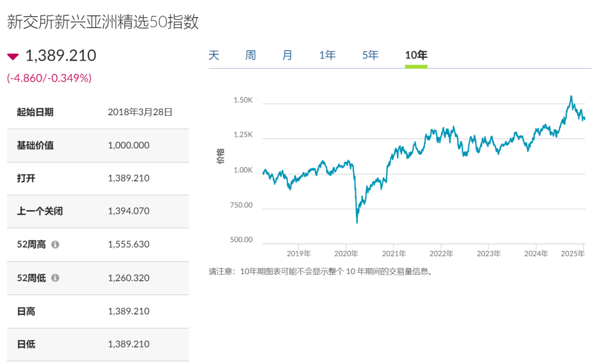Click info icon next to 52周低
595x364 pixels.
[x=55, y=278]
